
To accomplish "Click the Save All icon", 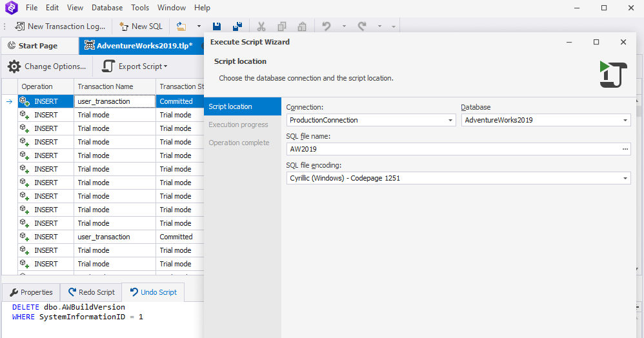I will pyautogui.click(x=237, y=26).
